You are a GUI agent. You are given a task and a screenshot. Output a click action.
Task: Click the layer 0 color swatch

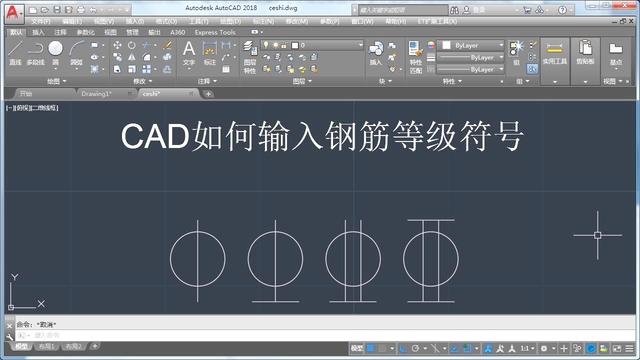click(x=295, y=45)
